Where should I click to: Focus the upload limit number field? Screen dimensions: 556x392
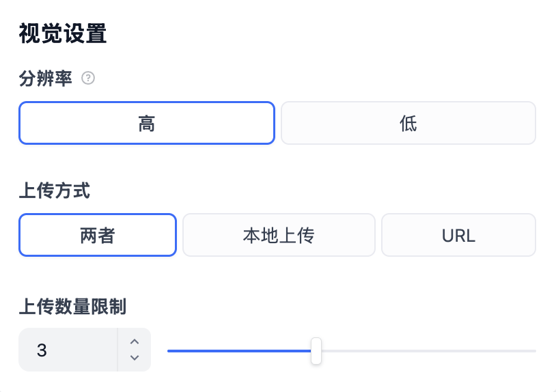(x=68, y=350)
